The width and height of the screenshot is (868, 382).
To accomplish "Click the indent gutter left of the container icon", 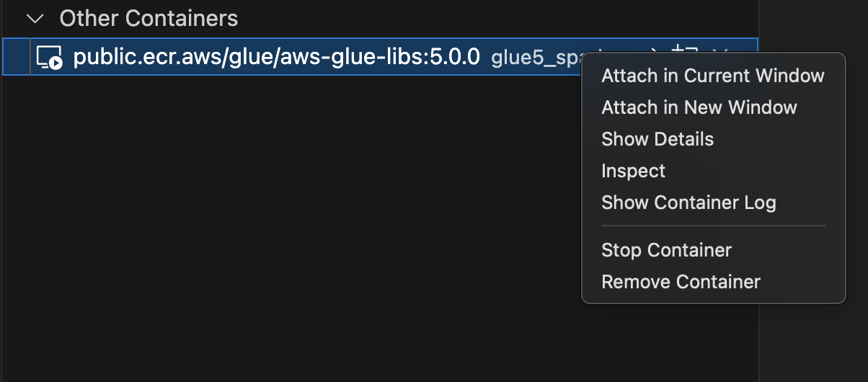I will [17, 57].
